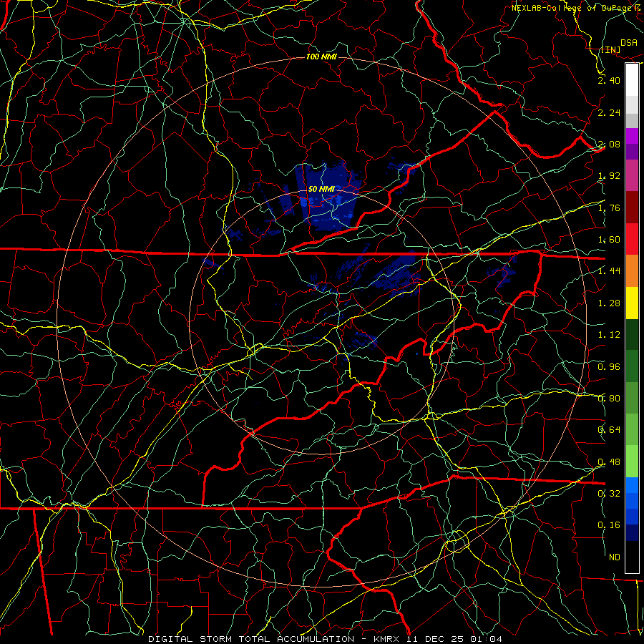Pick the bright red legend swatch

632,239
